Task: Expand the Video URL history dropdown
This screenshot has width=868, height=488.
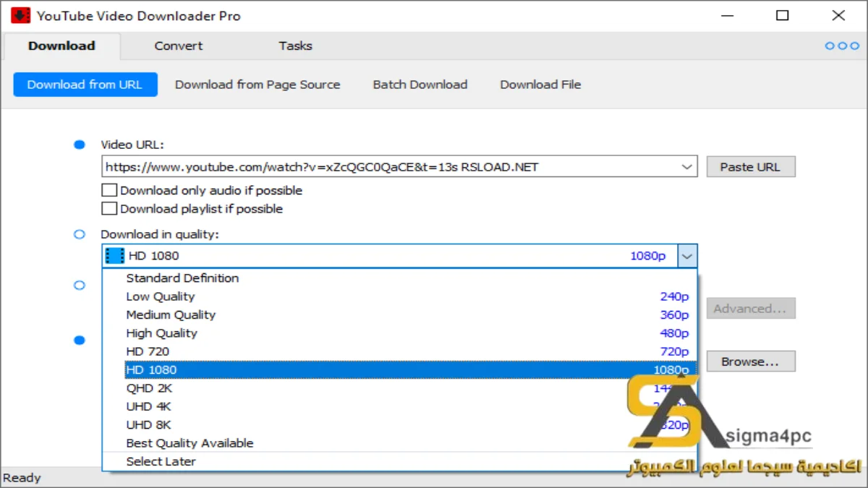Action: pos(687,167)
